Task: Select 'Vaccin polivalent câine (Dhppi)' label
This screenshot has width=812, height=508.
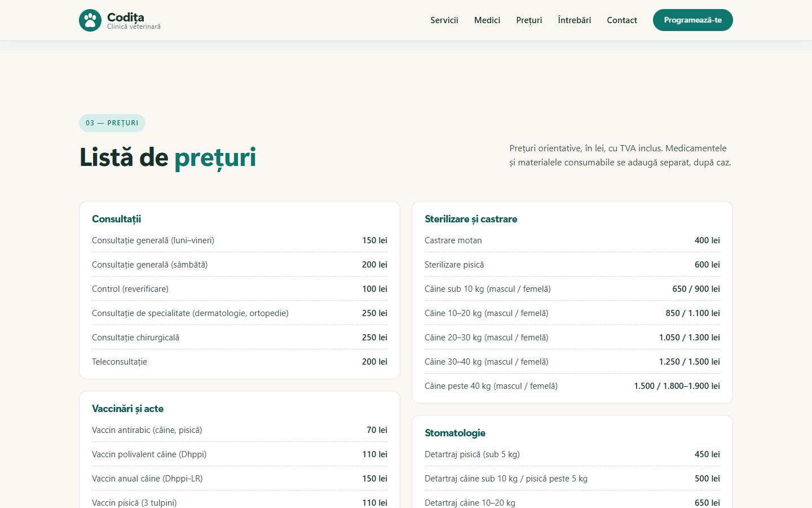Action: click(149, 454)
